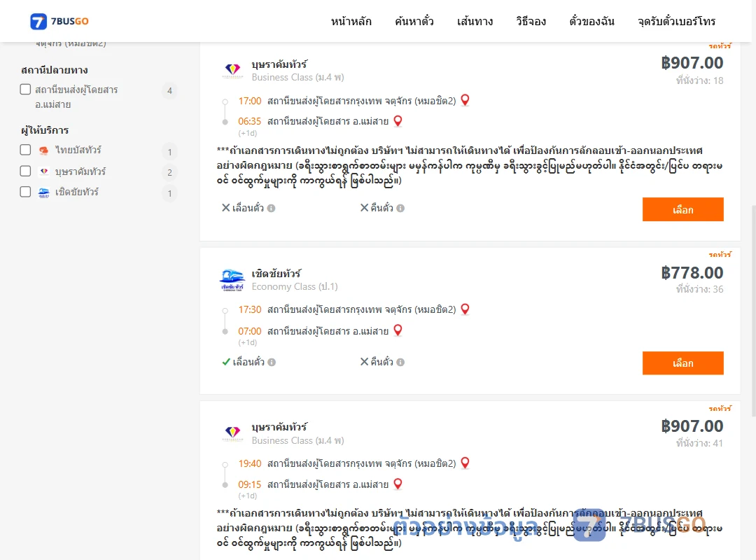
Task: Click the page vertical scrollbar
Action: point(754,311)
